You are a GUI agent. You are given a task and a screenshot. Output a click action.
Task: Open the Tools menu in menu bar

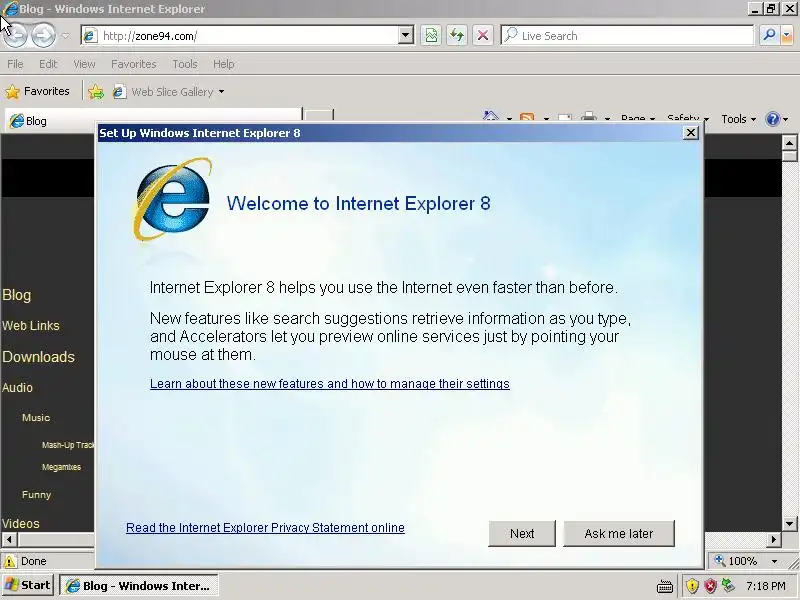point(185,64)
